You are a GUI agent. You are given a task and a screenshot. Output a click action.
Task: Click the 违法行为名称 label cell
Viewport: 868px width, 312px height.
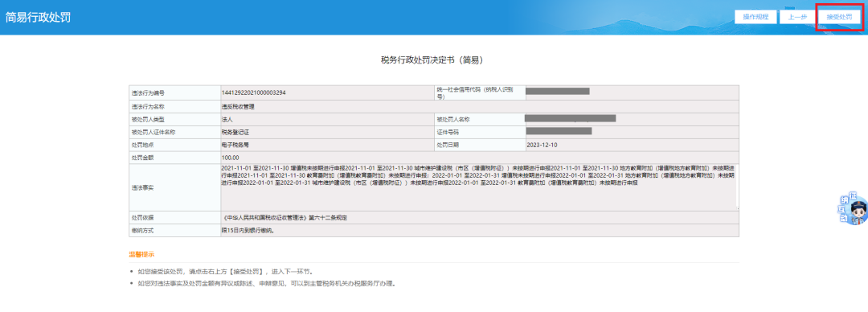[174, 106]
